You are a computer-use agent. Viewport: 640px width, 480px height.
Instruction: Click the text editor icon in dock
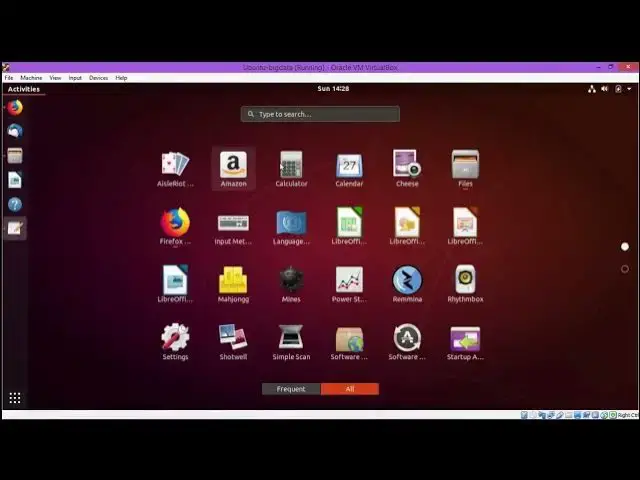click(15, 228)
